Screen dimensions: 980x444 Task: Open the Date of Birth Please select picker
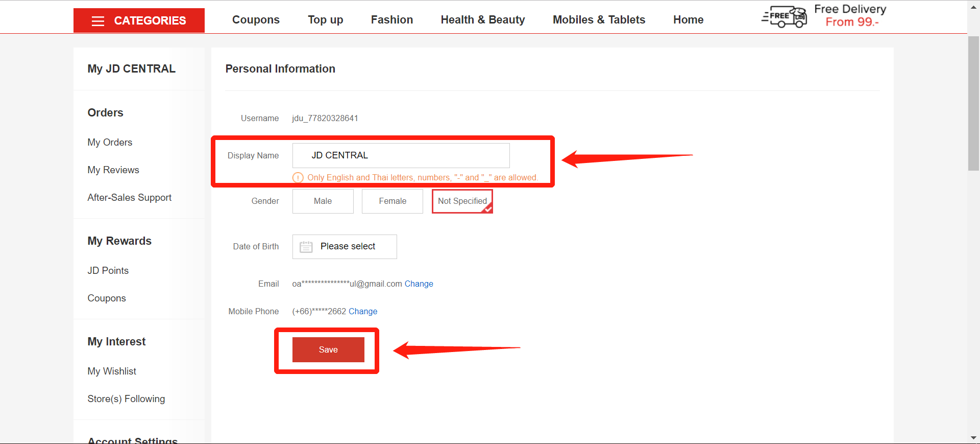pos(345,247)
